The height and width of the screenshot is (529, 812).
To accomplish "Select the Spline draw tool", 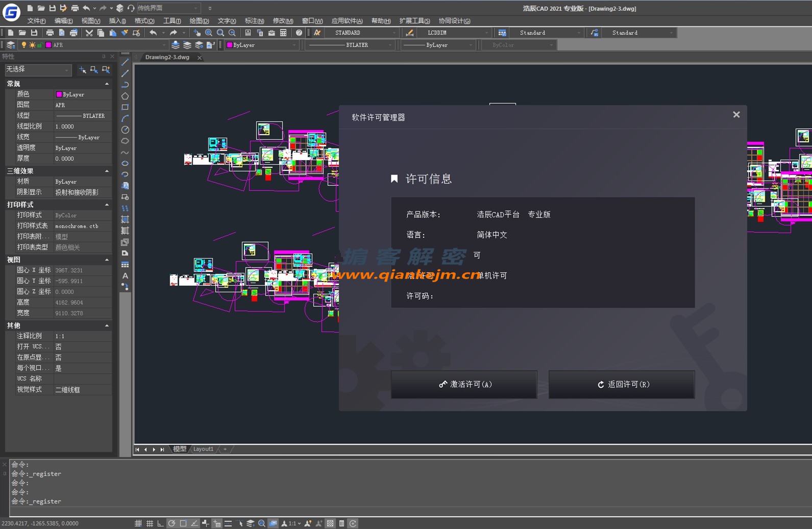I will pyautogui.click(x=125, y=152).
